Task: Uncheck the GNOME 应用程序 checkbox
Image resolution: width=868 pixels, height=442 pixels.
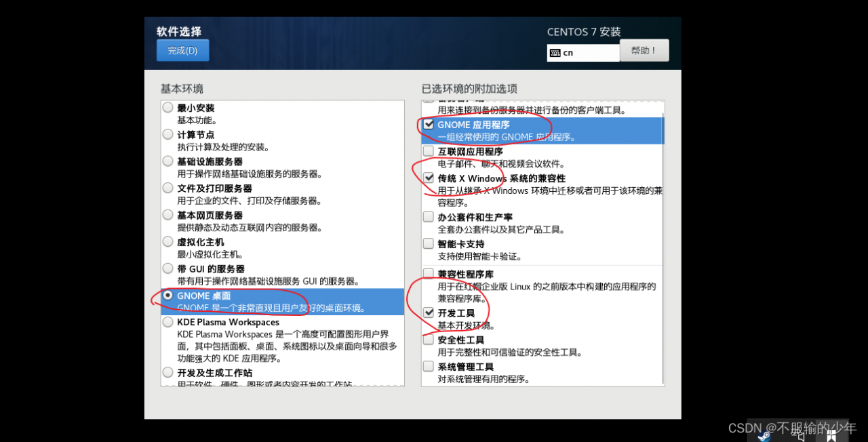Action: click(x=429, y=125)
